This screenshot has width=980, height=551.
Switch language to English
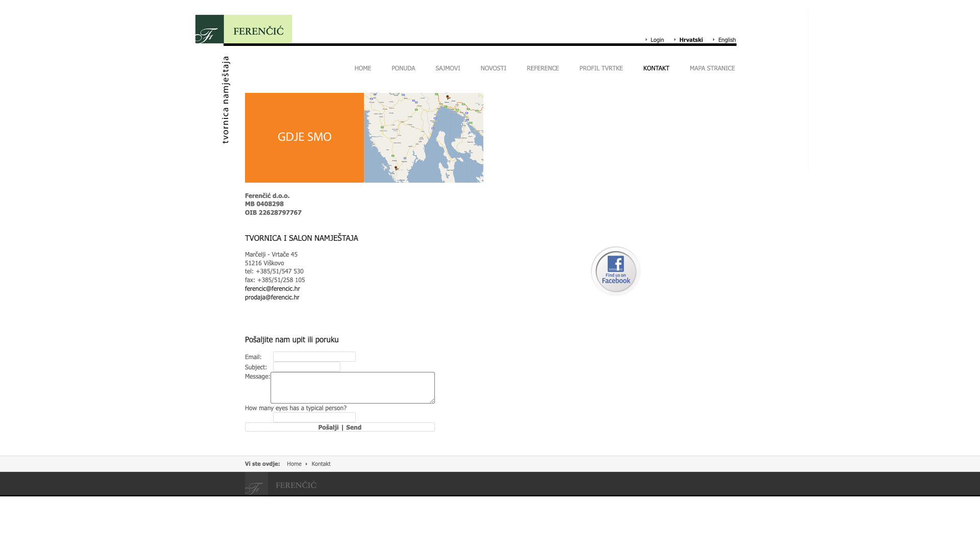(726, 40)
